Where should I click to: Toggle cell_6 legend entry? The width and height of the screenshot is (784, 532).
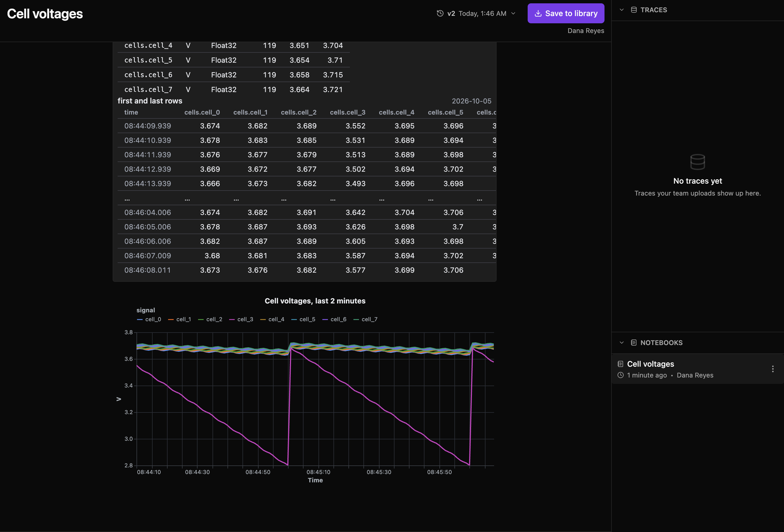click(x=334, y=320)
